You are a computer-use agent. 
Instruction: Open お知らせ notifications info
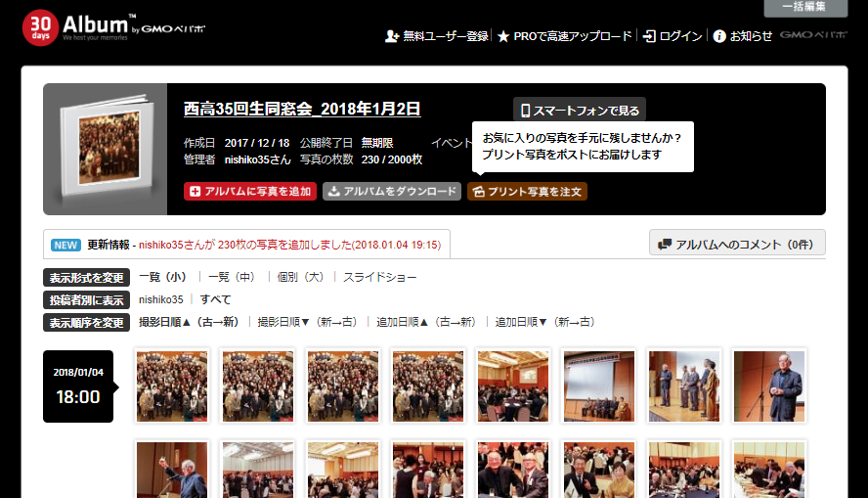pyautogui.click(x=743, y=36)
